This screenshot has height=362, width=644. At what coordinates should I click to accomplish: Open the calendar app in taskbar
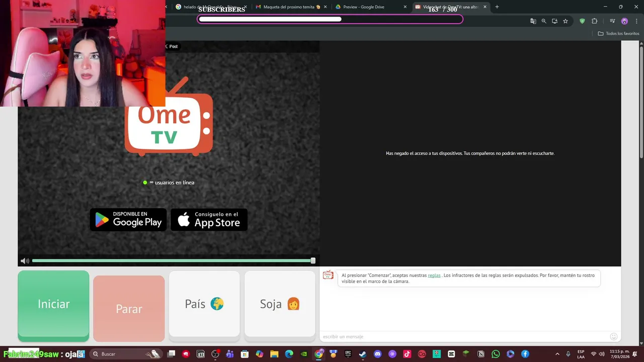click(x=200, y=354)
